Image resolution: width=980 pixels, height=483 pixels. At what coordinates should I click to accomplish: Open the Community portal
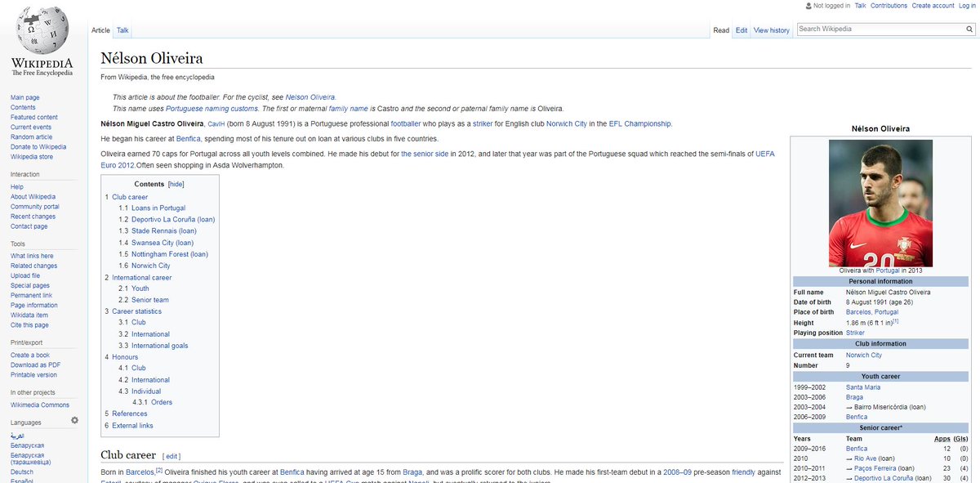tap(35, 206)
